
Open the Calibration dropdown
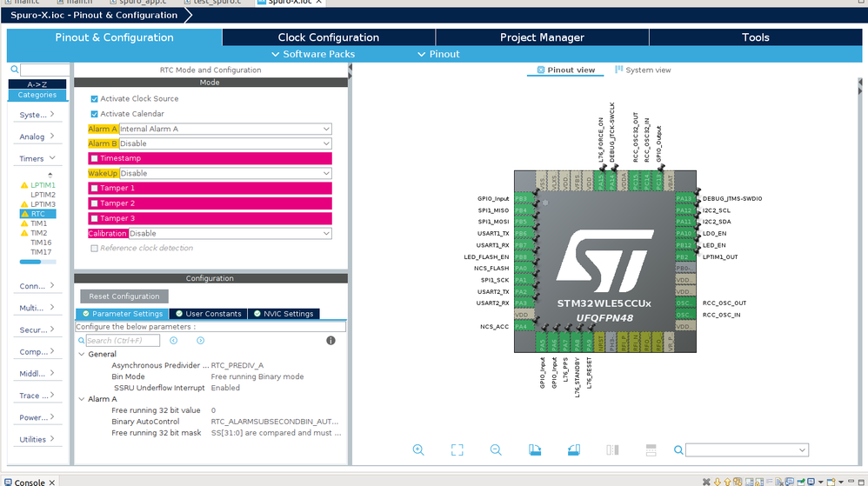click(x=230, y=234)
